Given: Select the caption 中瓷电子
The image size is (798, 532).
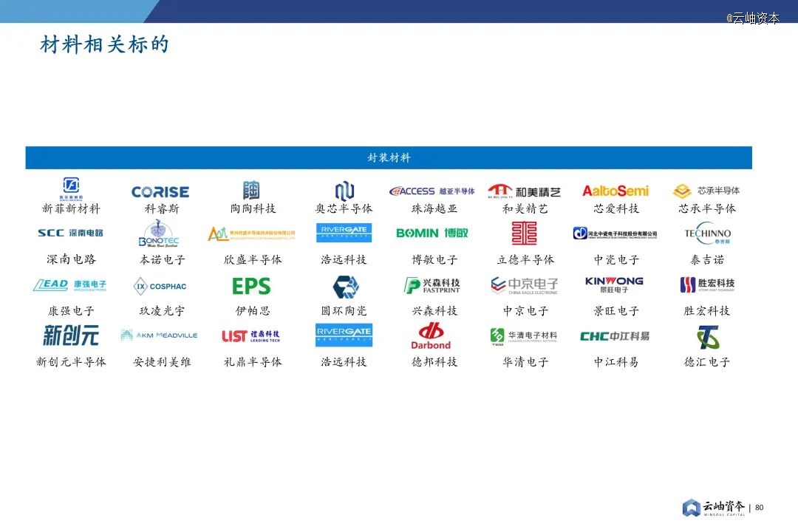Looking at the screenshot, I should (x=616, y=260).
